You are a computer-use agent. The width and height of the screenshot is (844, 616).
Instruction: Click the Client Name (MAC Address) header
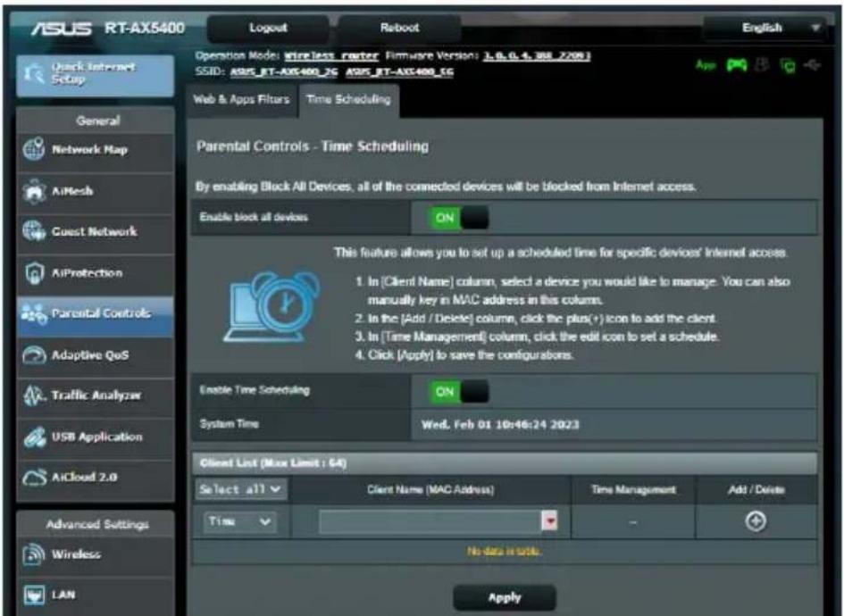pos(430,489)
